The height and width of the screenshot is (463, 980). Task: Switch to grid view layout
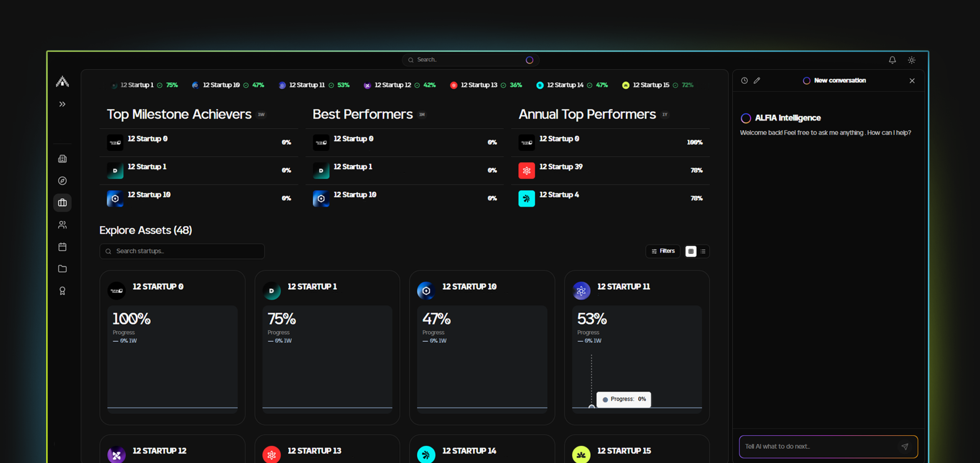coord(691,251)
